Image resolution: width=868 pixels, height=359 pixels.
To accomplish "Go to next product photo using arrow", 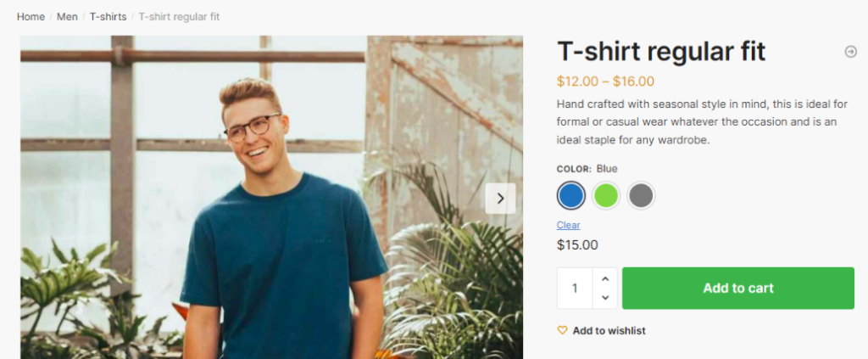I will pyautogui.click(x=500, y=199).
